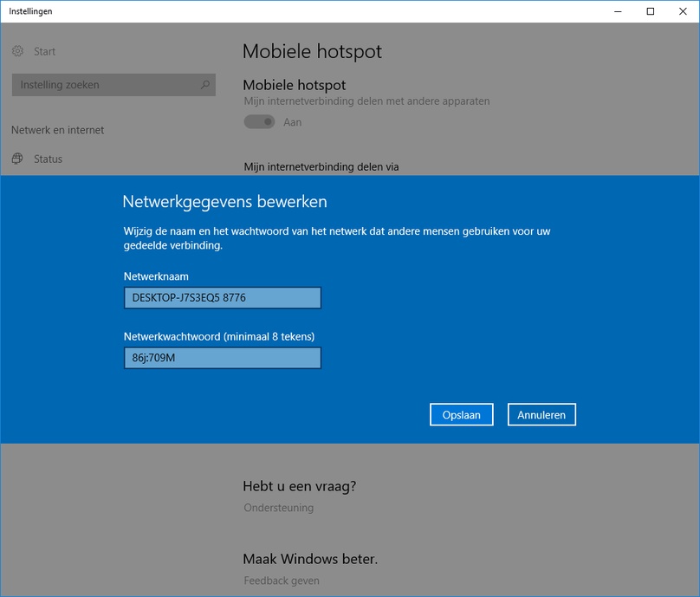This screenshot has width=700, height=597.
Task: Minimize the Instellingen window
Action: pos(618,11)
